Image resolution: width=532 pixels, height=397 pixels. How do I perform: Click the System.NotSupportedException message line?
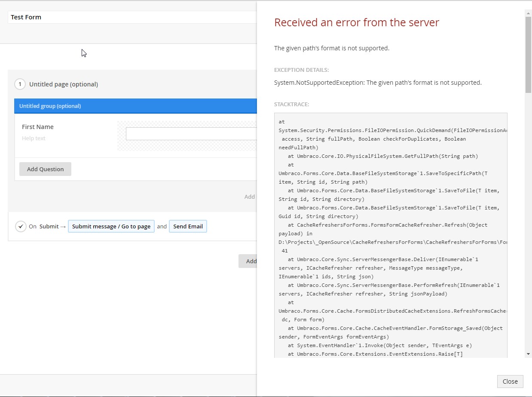pyautogui.click(x=378, y=83)
